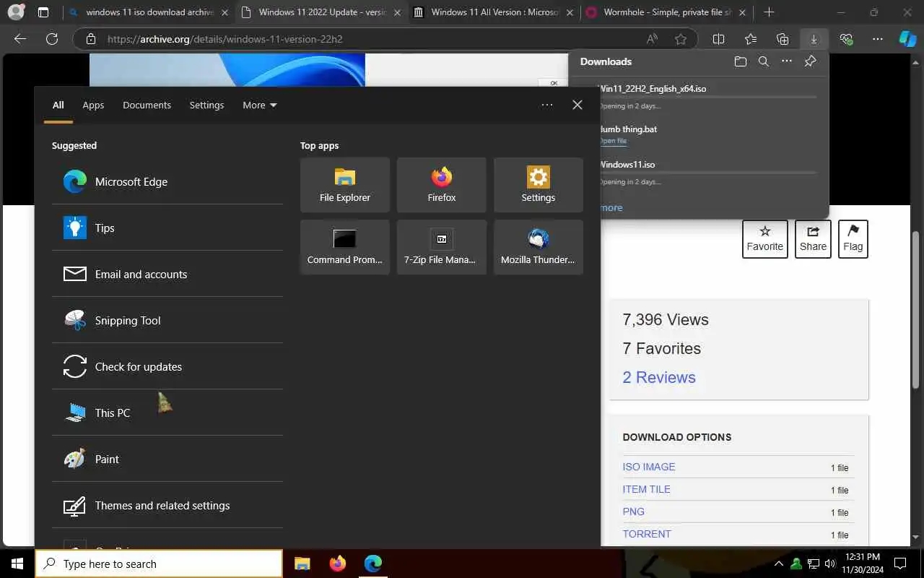Screen dimensions: 924x578
Task: Switch to Wormhole browser tab
Action: [666, 12]
